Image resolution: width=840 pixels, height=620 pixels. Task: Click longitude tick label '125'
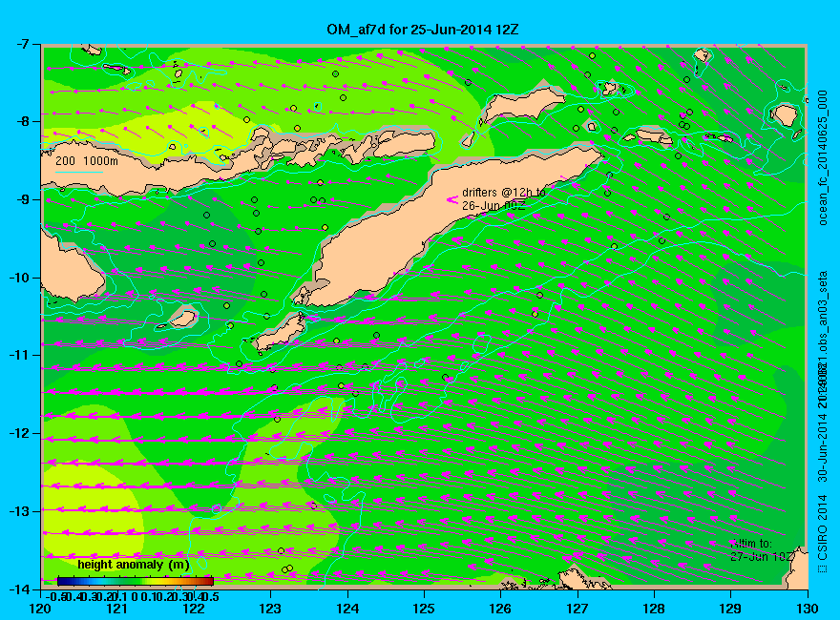424,609
